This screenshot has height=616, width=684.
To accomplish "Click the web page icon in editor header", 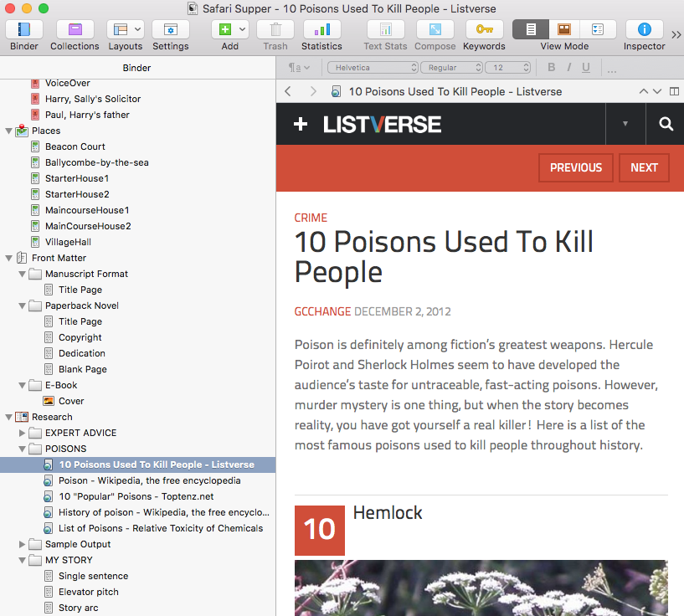I will tap(336, 91).
